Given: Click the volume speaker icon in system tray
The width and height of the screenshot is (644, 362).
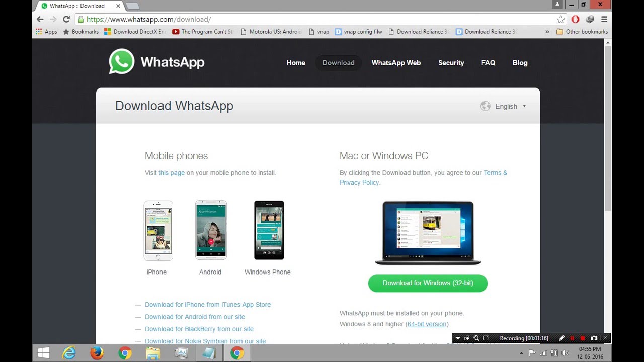Looking at the screenshot, I should [565, 353].
